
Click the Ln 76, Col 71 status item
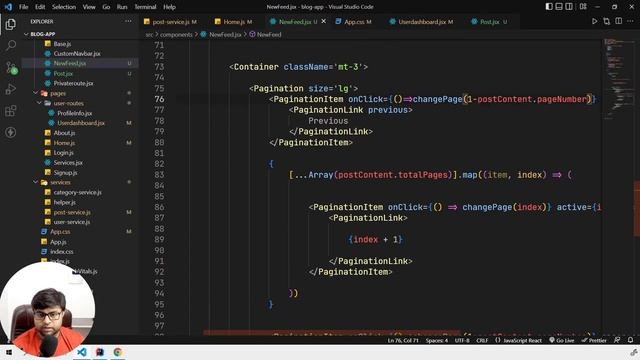tap(403, 340)
